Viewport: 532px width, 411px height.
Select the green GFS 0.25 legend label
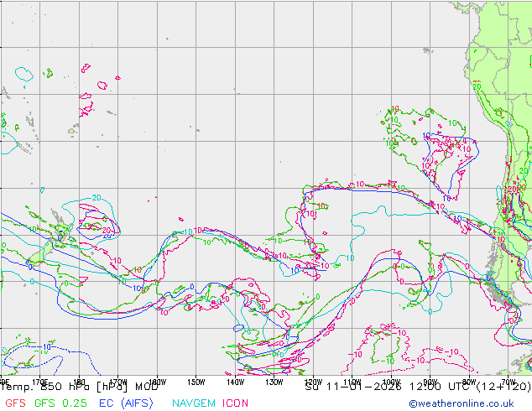click(60, 403)
